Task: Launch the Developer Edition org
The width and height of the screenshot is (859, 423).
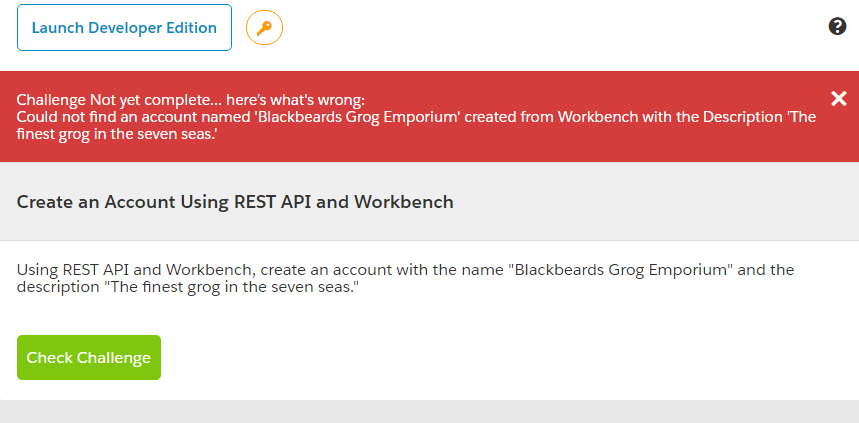Action: pos(124,28)
